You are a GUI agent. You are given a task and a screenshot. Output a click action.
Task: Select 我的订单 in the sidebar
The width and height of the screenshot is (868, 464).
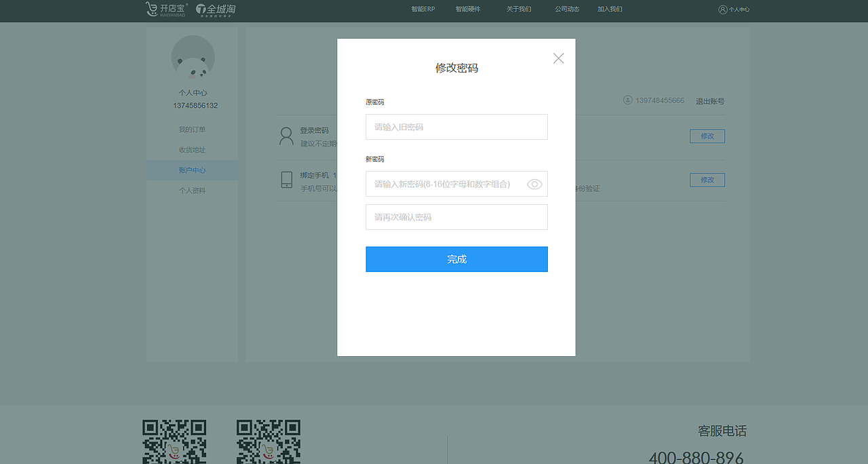192,129
